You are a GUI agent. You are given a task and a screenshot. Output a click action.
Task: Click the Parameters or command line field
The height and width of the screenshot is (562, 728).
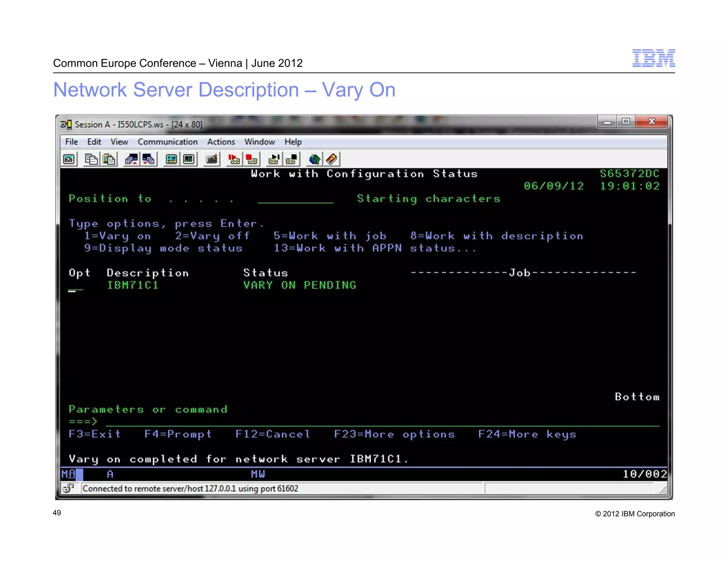point(382,422)
